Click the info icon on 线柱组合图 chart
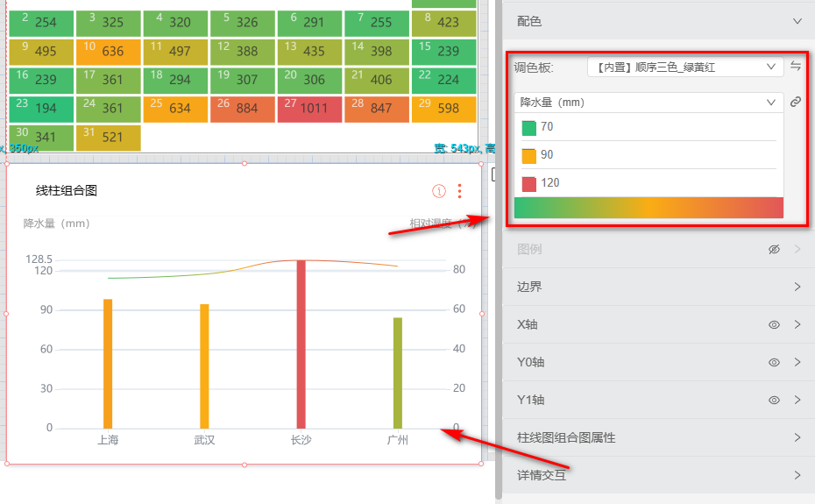The height and width of the screenshot is (504, 815). tap(439, 191)
